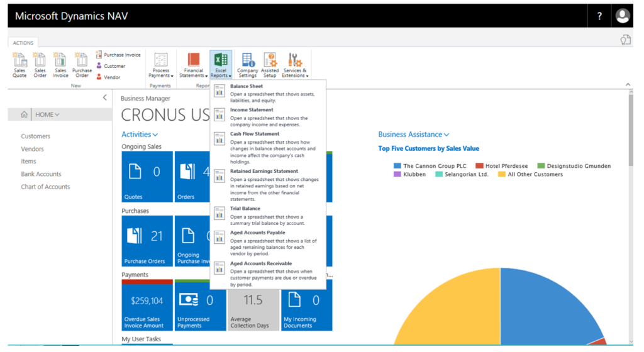This screenshot has height=352, width=644.
Task: Collapse the Excel Reports dropdown
Action: tap(221, 65)
